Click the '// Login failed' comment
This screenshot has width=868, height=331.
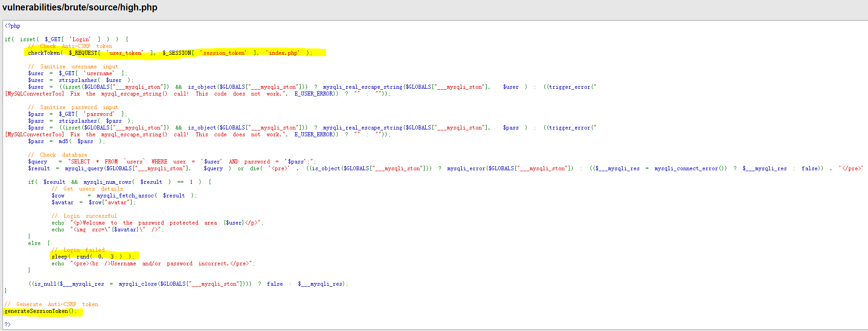point(78,250)
